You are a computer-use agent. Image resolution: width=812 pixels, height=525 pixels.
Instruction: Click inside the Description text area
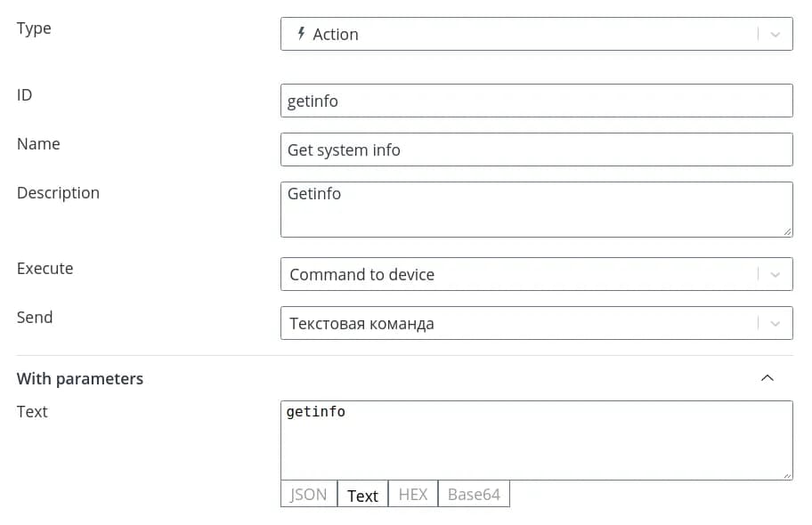[536, 209]
